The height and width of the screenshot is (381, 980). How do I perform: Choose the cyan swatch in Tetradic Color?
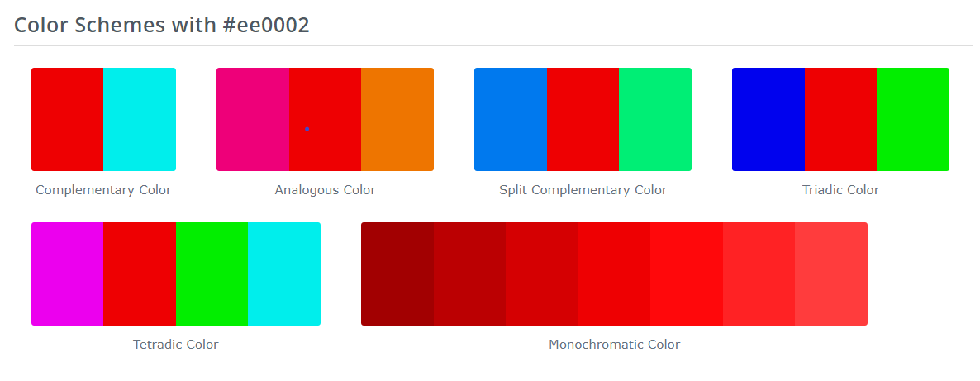(x=284, y=274)
